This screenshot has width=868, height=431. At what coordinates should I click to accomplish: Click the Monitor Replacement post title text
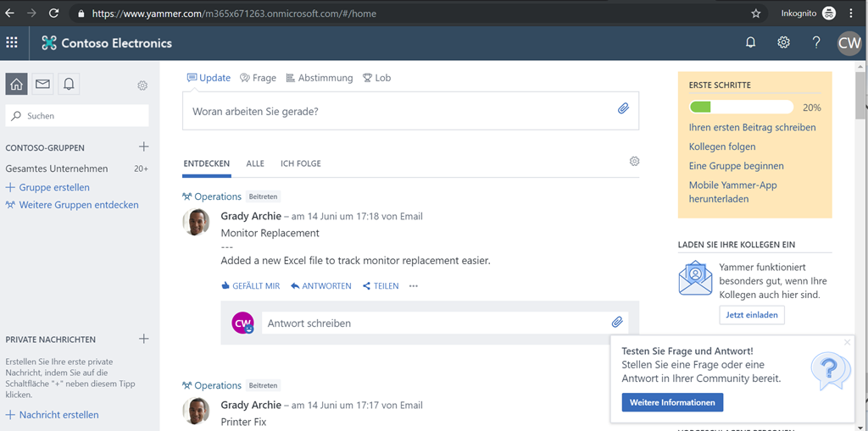click(x=270, y=233)
